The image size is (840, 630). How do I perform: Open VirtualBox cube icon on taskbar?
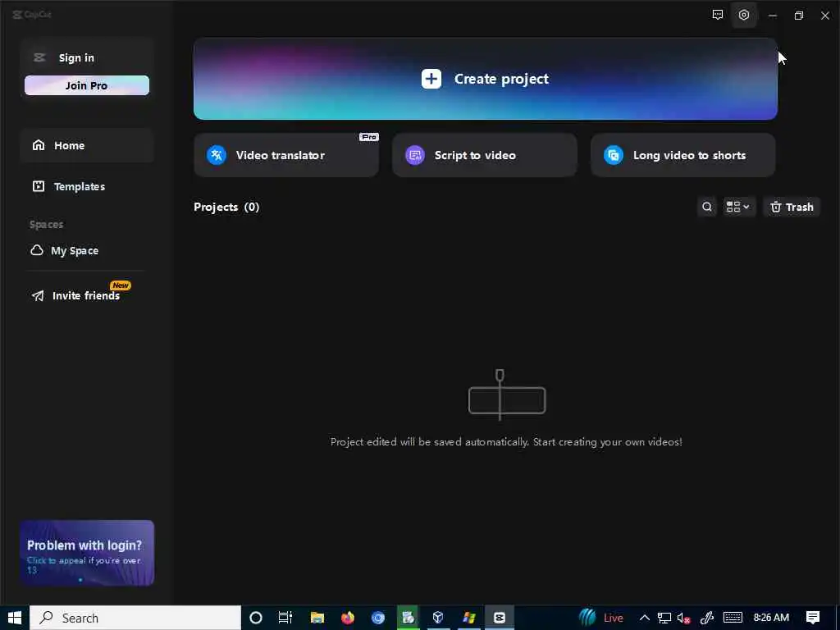[438, 618]
